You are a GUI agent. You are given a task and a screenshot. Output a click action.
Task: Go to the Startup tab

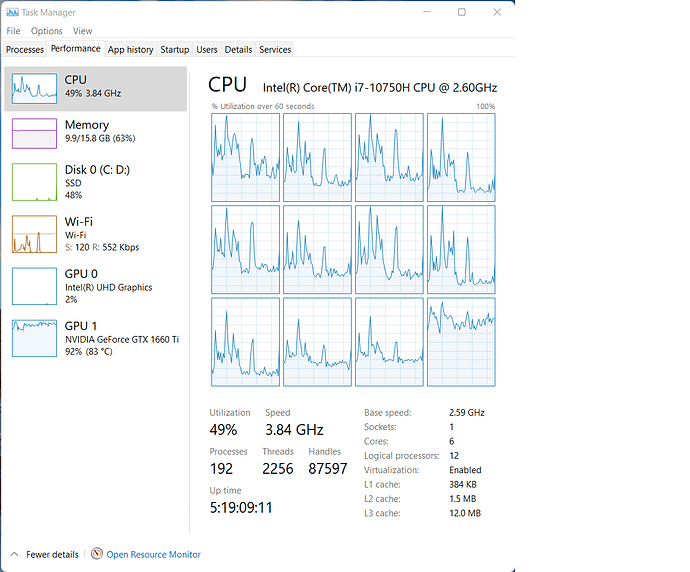pyautogui.click(x=175, y=50)
